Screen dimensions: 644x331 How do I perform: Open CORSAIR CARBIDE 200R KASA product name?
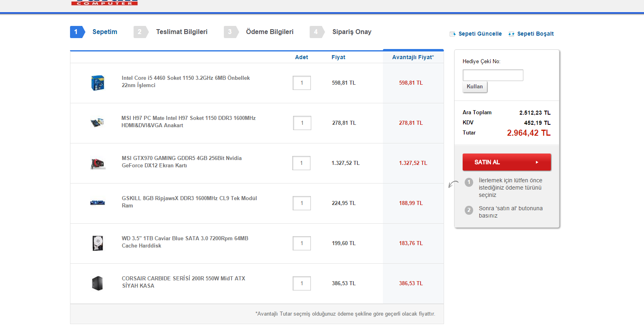(183, 282)
